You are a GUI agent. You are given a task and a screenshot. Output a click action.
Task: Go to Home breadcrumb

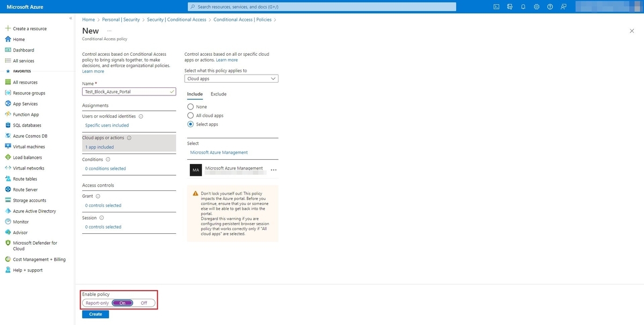click(89, 19)
